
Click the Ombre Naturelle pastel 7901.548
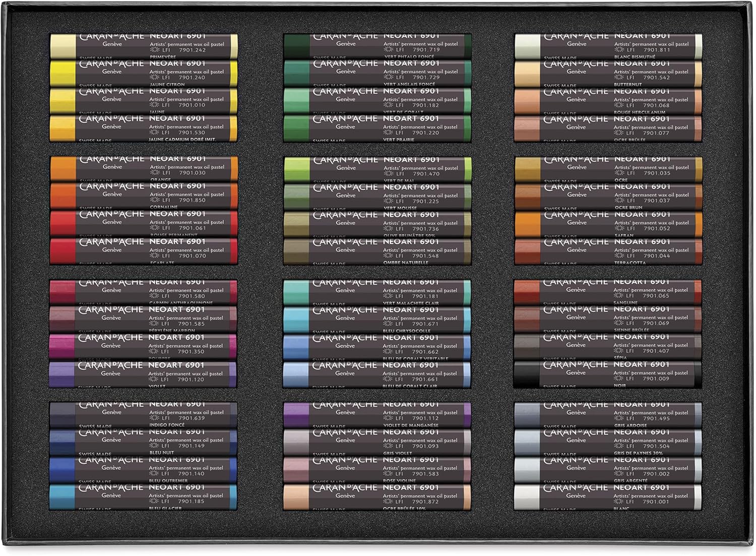coord(377,252)
